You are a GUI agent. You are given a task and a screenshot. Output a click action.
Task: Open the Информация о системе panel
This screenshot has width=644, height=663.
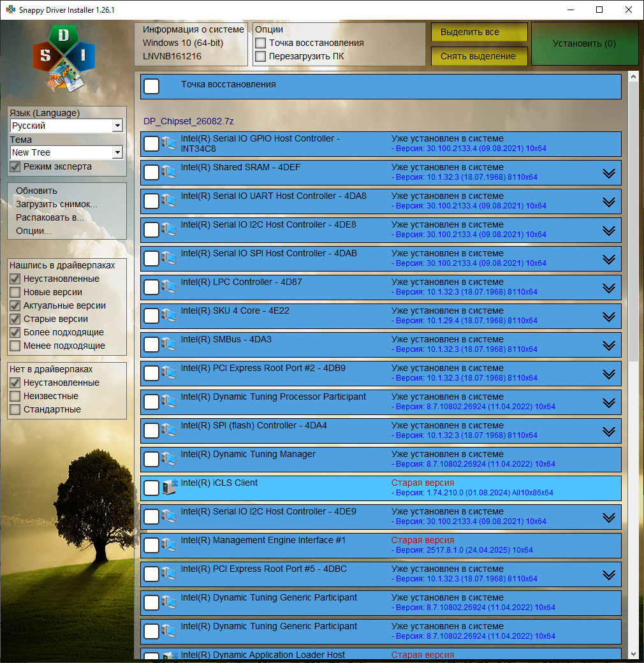191,44
